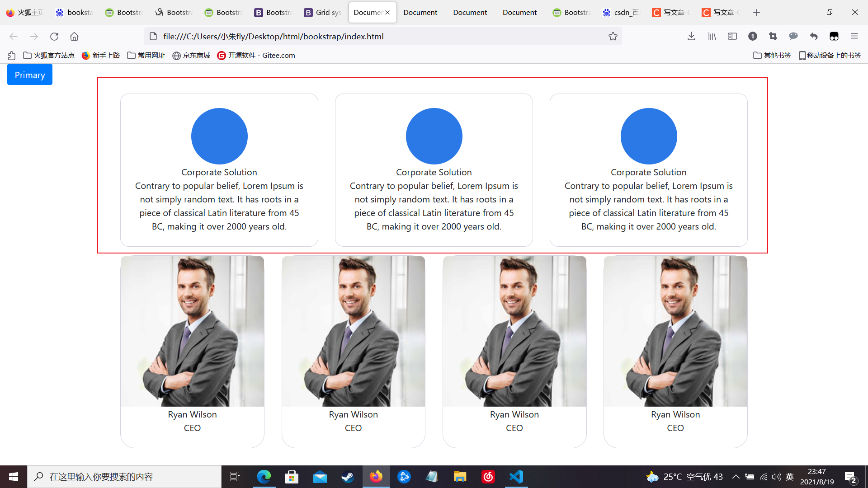Bookmark this page with star icon
This screenshot has height=488, width=868.
point(613,36)
